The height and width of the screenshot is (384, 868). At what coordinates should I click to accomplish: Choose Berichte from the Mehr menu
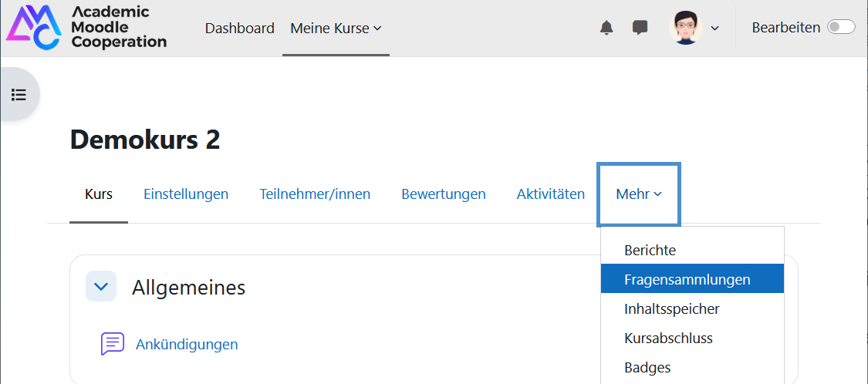tap(692, 250)
